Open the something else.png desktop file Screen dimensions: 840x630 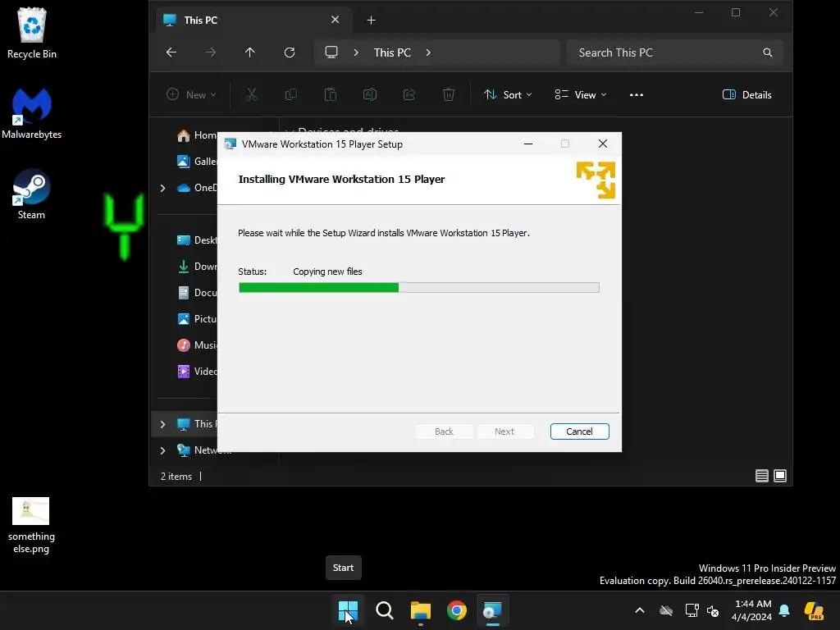(x=31, y=525)
